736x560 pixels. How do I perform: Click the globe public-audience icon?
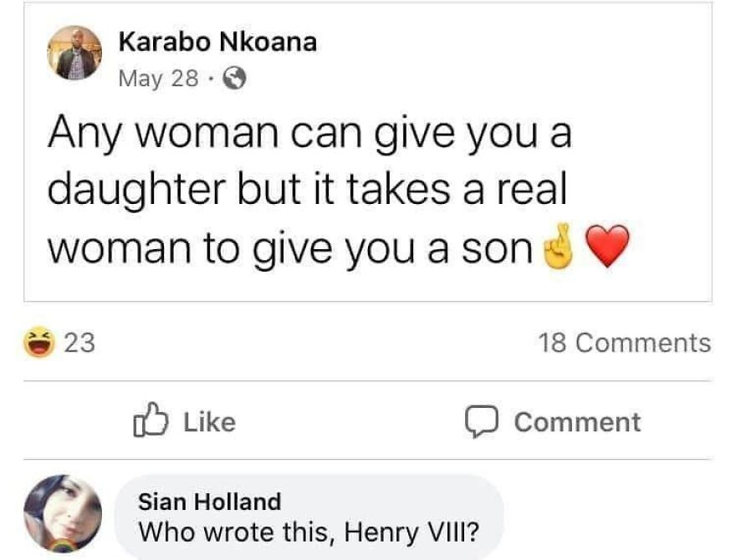pos(237,79)
